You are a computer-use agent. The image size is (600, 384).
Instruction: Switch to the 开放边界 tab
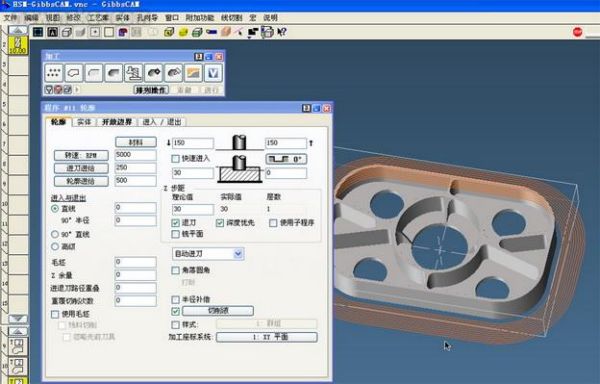(x=117, y=122)
